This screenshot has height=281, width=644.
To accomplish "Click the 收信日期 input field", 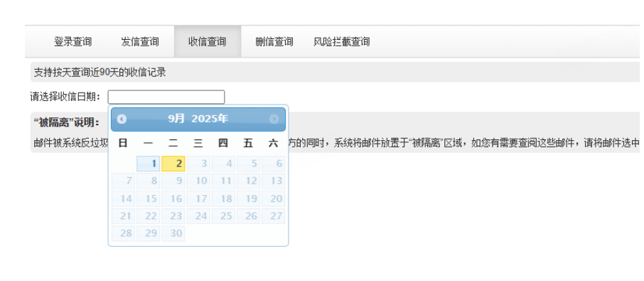I will (166, 97).
